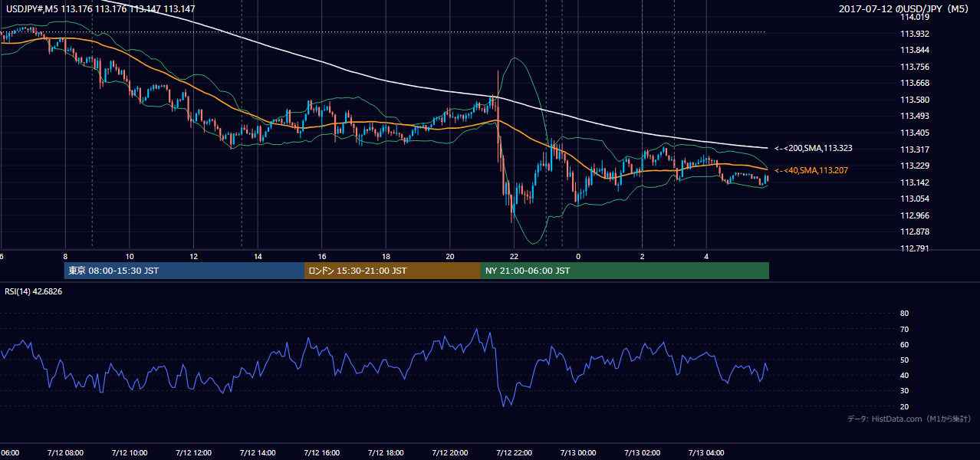Viewport: 980px width, 460px height.
Task: Click the 113.142 price axis label
Action: point(915,182)
